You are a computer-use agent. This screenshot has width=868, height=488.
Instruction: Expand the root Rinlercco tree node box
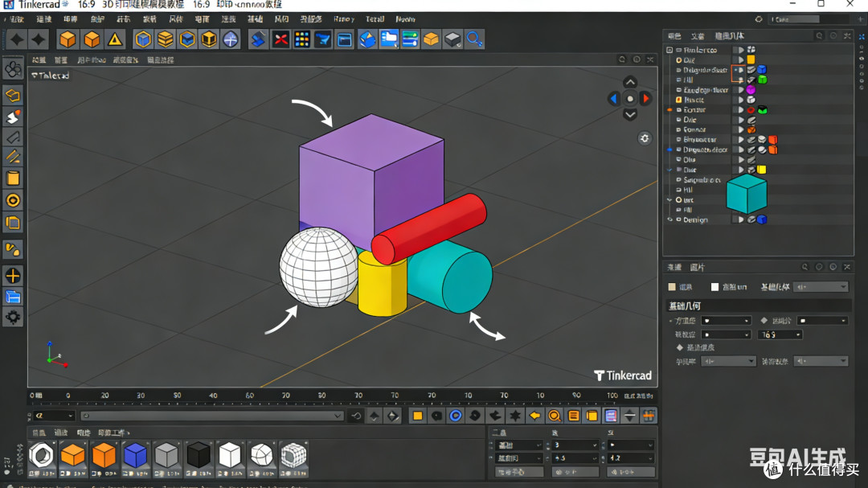(669, 50)
